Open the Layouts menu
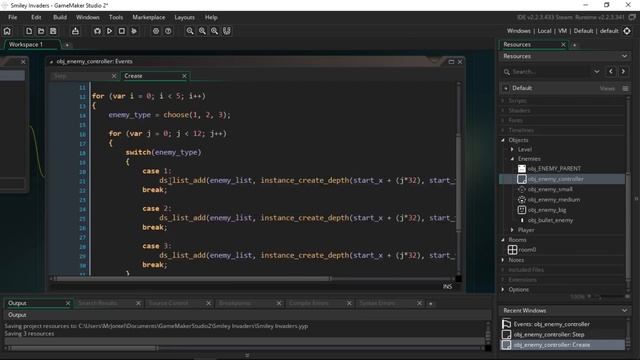Viewport: 640px width, 360px height. (x=184, y=17)
